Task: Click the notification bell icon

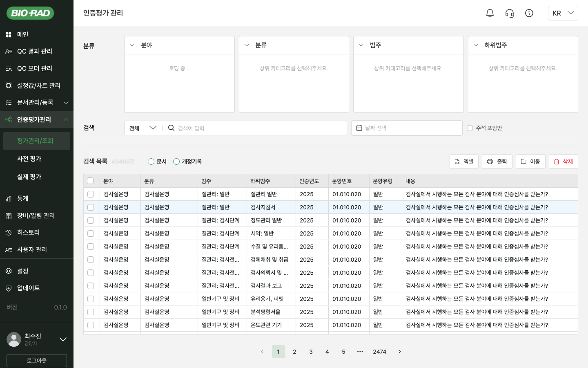Action: 490,13
